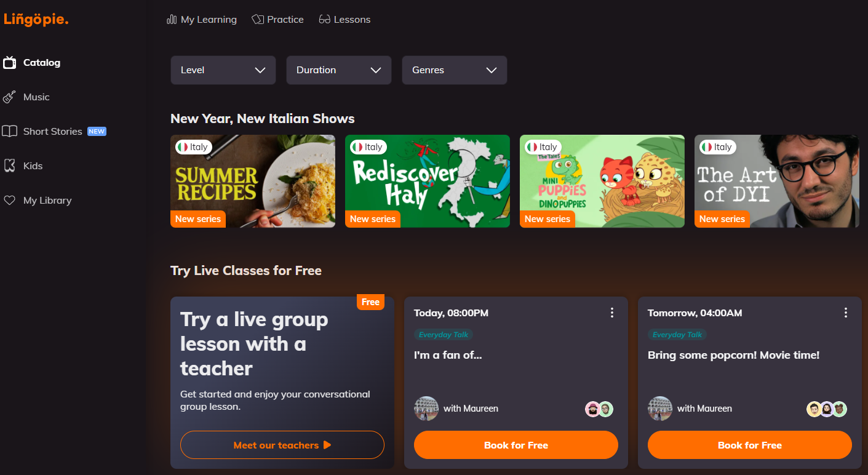The width and height of the screenshot is (868, 475).
Task: Switch to the Practice tab
Action: click(x=285, y=20)
